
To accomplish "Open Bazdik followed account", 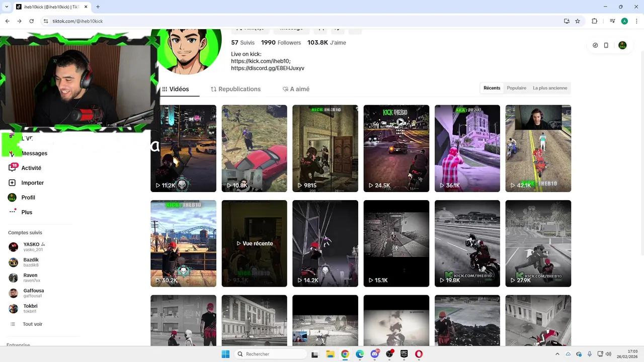I will (x=31, y=262).
